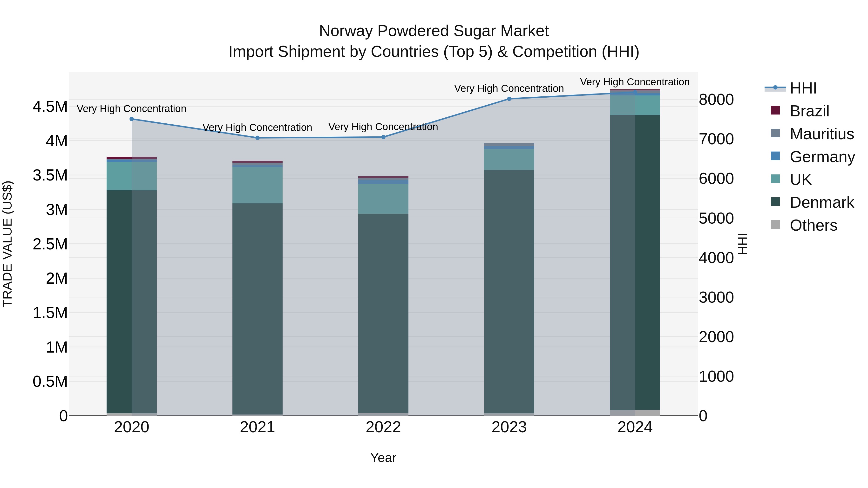
Task: Toggle the Brazil legend entry
Action: click(800, 111)
